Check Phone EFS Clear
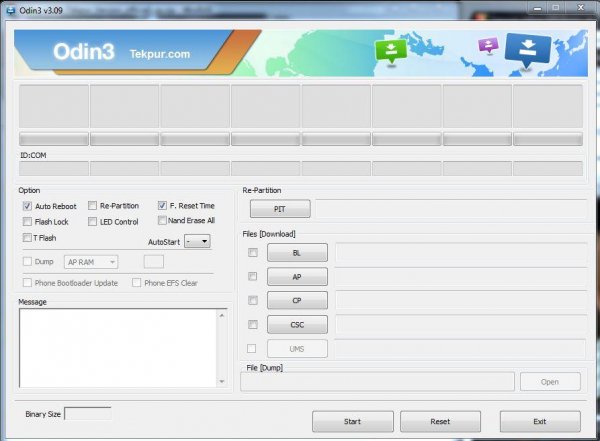 coord(136,283)
